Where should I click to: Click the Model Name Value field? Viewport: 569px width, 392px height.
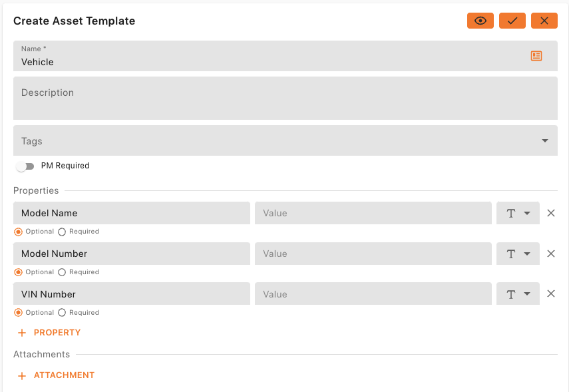coord(373,213)
